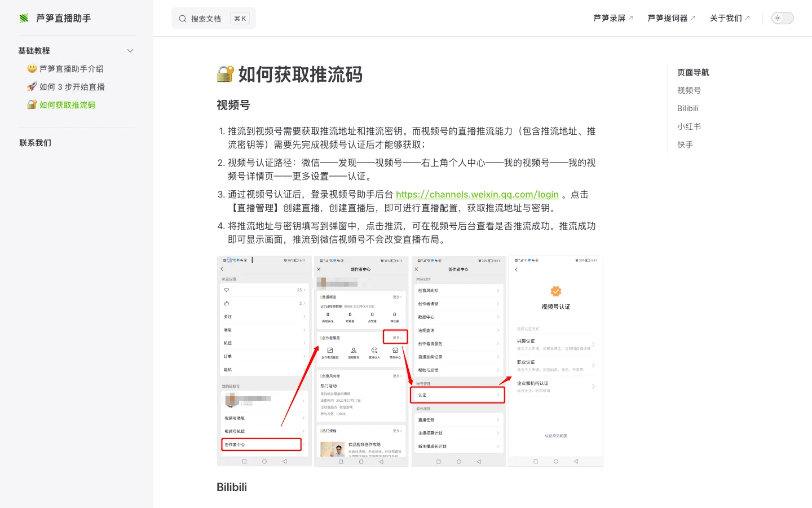This screenshot has width=812, height=508.
Task: Open 芦笋直播助手介绍 in the sidebar
Action: coord(66,69)
